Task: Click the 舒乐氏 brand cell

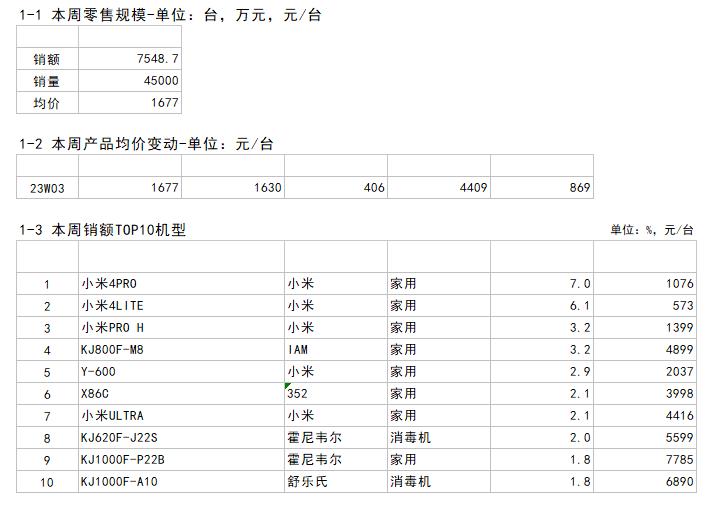Action: [x=336, y=481]
